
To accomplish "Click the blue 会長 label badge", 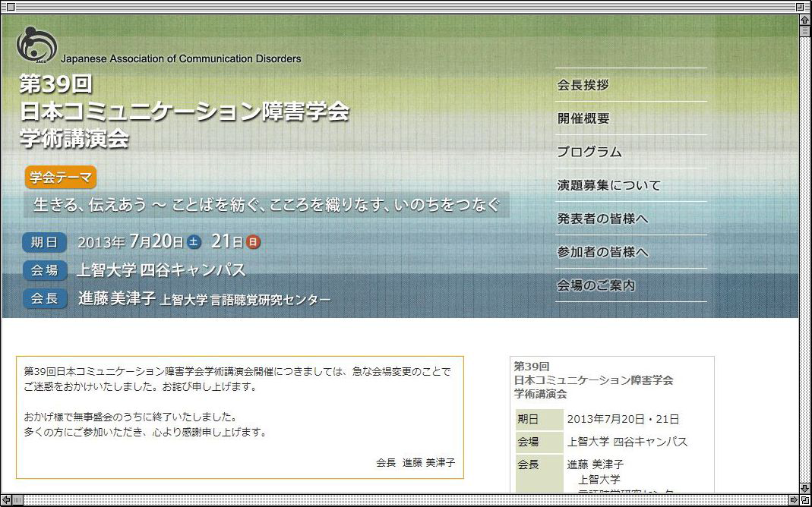I will tap(45, 298).
